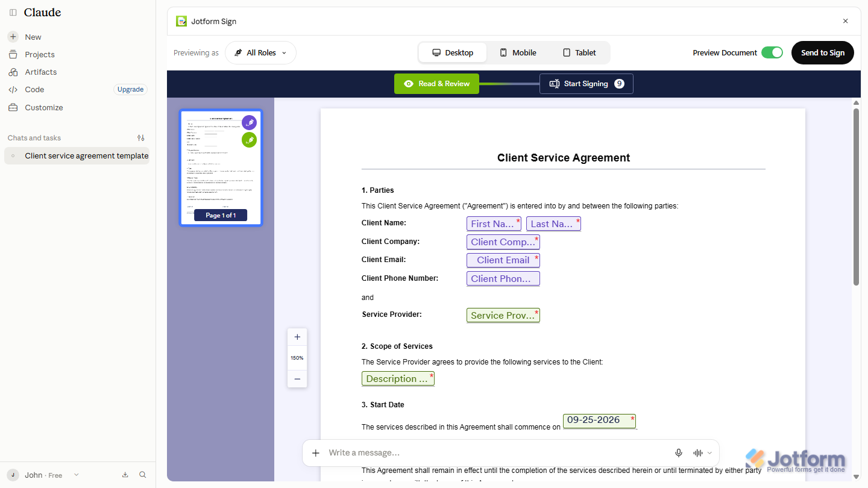The width and height of the screenshot is (868, 488).
Task: Click the 09-25-2026 start date field
Action: pos(599,421)
